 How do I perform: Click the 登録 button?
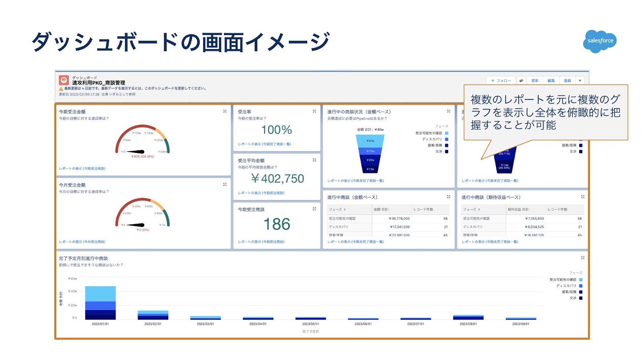[x=568, y=80]
